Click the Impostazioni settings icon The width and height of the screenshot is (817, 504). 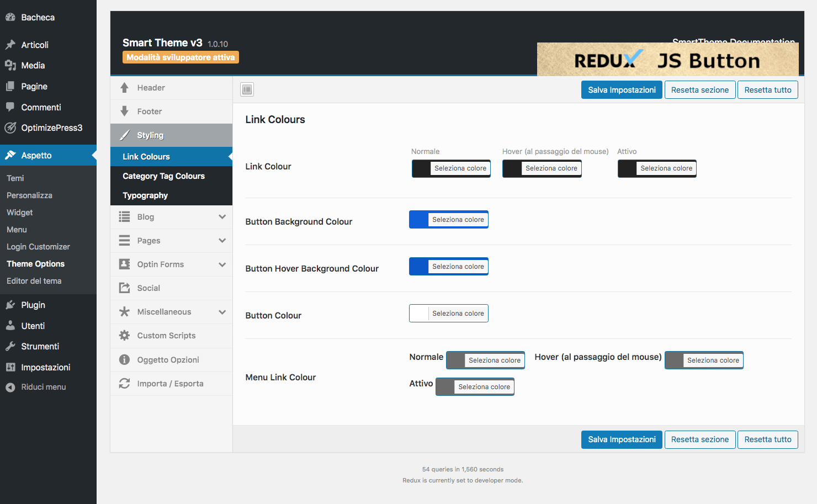coord(10,367)
